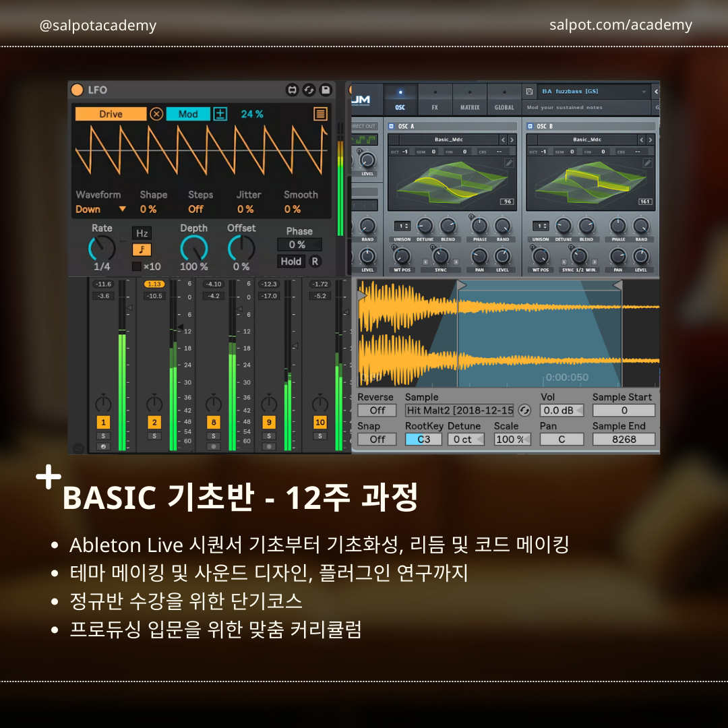This screenshot has width=728, height=728.
Task: Click the R retrigger button
Action: pyautogui.click(x=315, y=262)
